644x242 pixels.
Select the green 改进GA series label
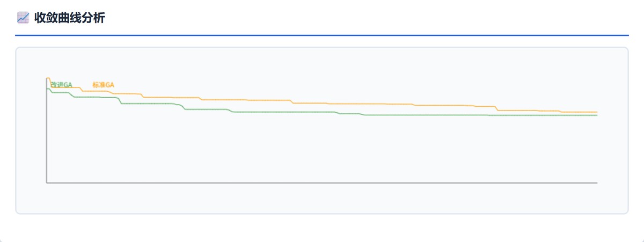[61, 85]
